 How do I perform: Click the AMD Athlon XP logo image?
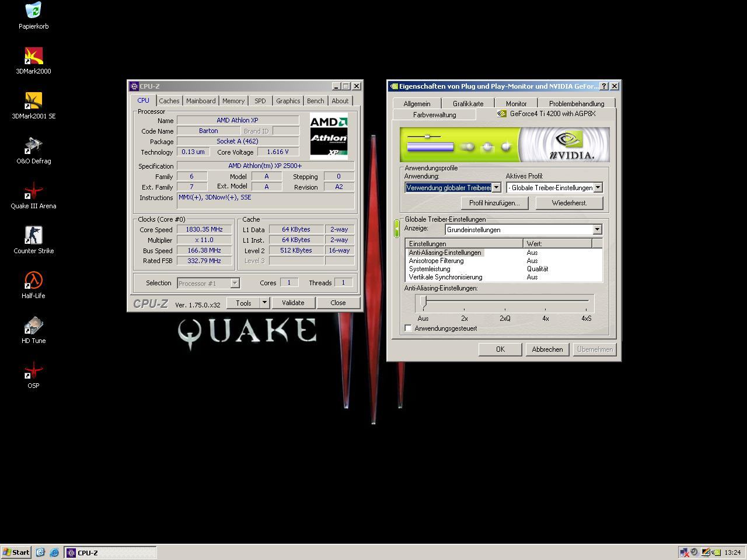329,136
